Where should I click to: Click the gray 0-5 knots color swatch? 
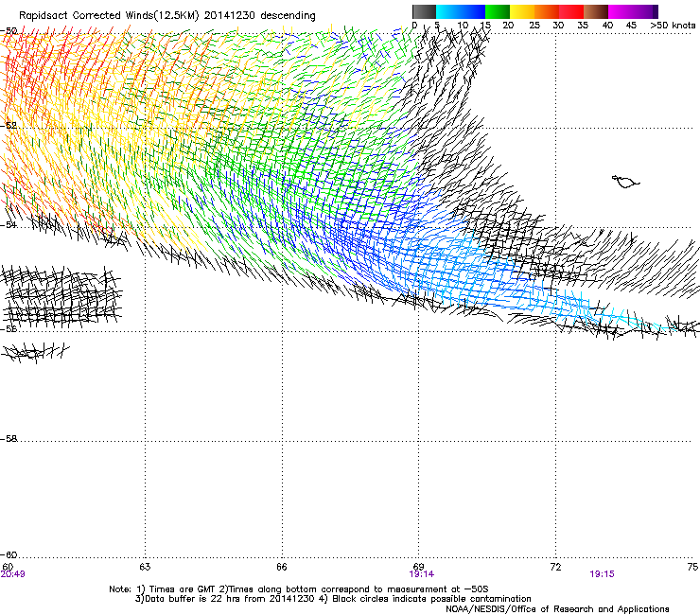click(424, 11)
